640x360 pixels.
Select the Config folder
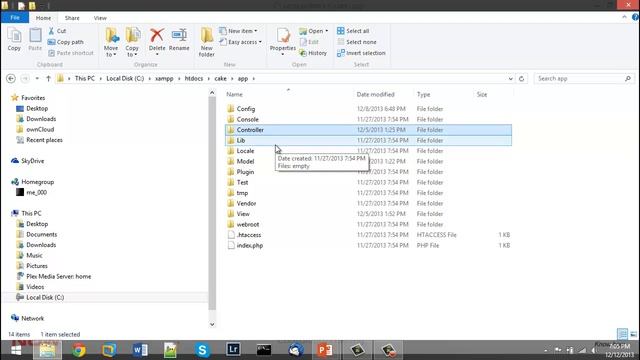246,109
